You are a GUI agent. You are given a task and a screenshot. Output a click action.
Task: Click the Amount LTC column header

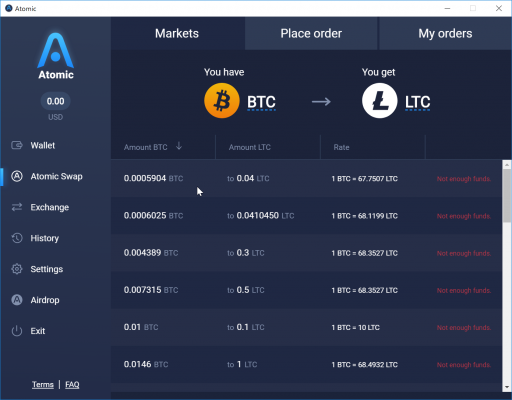pyautogui.click(x=250, y=147)
